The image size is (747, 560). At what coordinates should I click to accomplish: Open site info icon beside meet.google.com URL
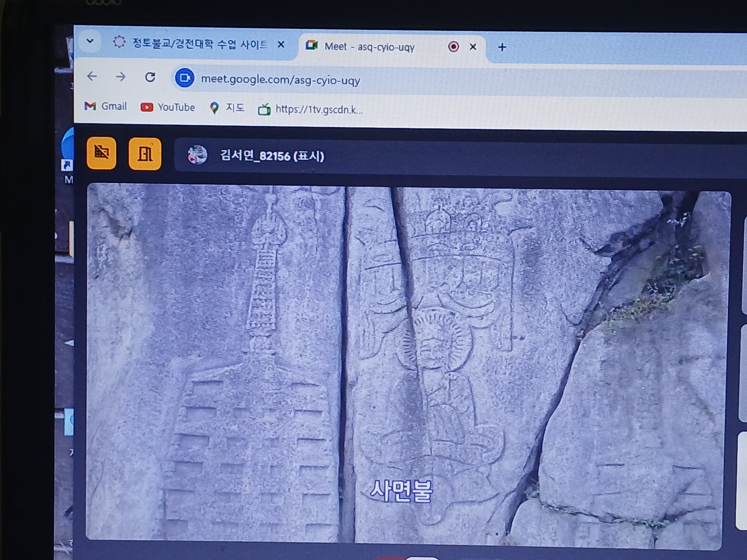tap(184, 78)
